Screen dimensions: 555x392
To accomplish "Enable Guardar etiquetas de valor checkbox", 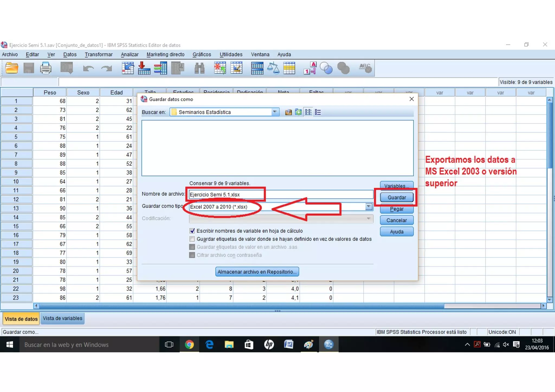I will pyautogui.click(x=192, y=239).
